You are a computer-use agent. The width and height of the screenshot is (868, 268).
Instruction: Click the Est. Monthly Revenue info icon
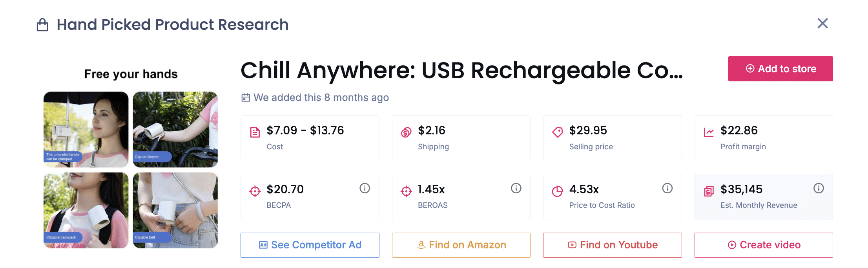pyautogui.click(x=818, y=189)
